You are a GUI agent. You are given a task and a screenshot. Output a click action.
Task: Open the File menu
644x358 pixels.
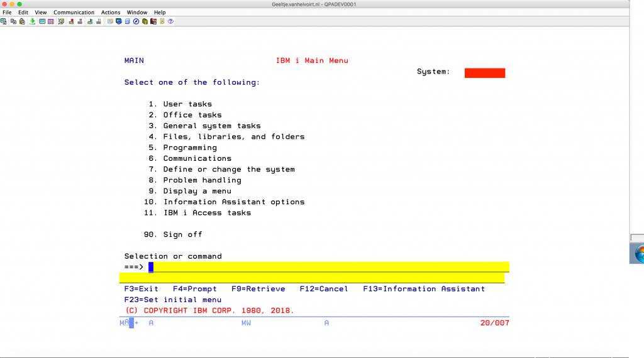pyautogui.click(x=7, y=12)
